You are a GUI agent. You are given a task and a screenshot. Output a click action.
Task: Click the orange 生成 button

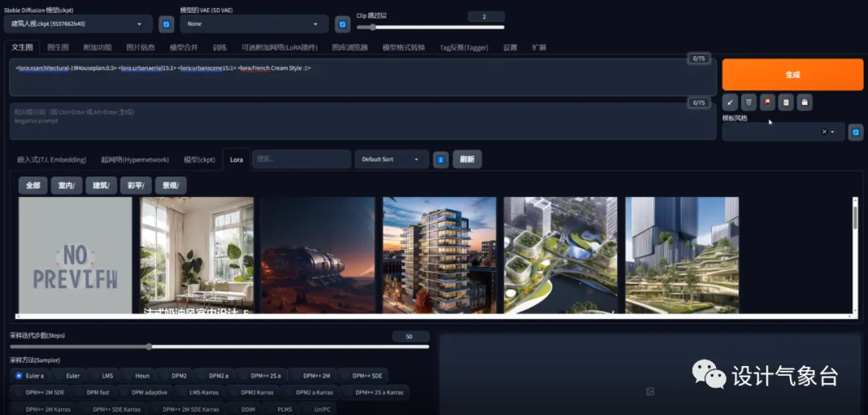click(792, 74)
